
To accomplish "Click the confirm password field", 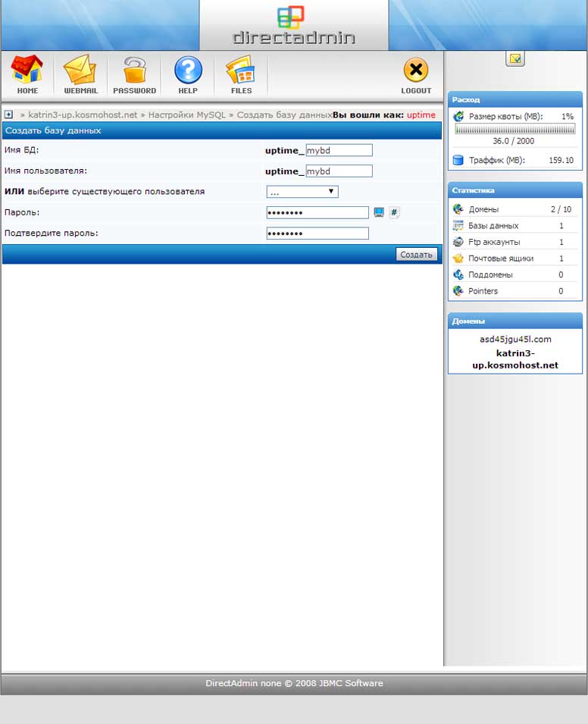I will 317,233.
